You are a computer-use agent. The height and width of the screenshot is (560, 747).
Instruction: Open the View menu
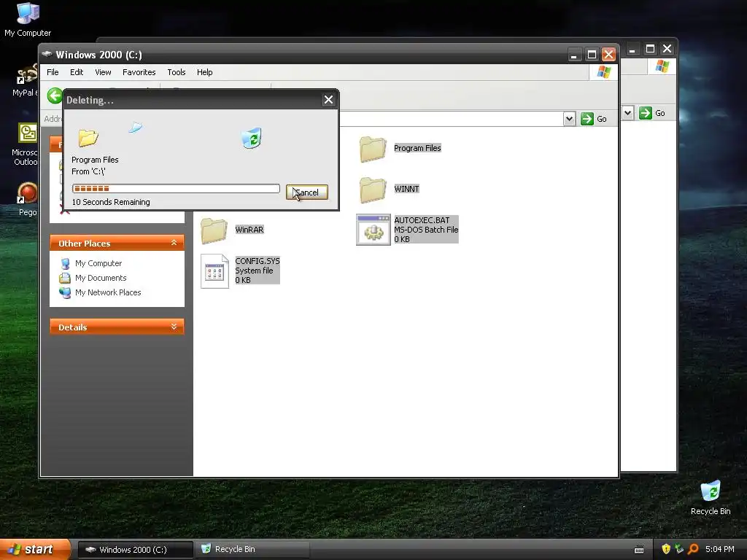[x=103, y=72]
